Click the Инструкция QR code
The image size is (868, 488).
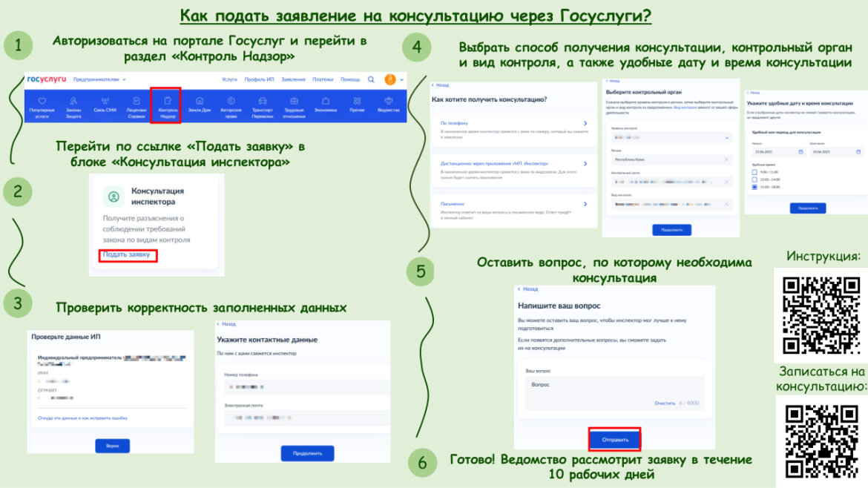tap(821, 315)
